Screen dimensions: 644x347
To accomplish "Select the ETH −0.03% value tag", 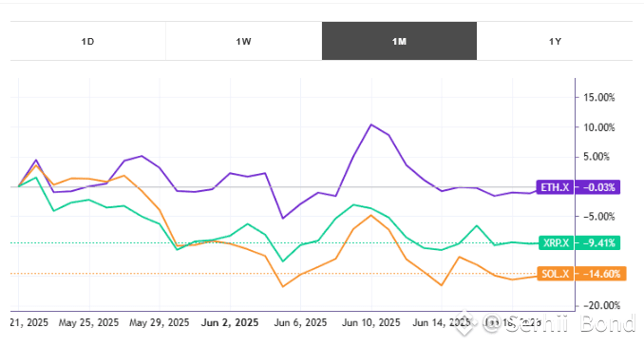I will [x=598, y=187].
